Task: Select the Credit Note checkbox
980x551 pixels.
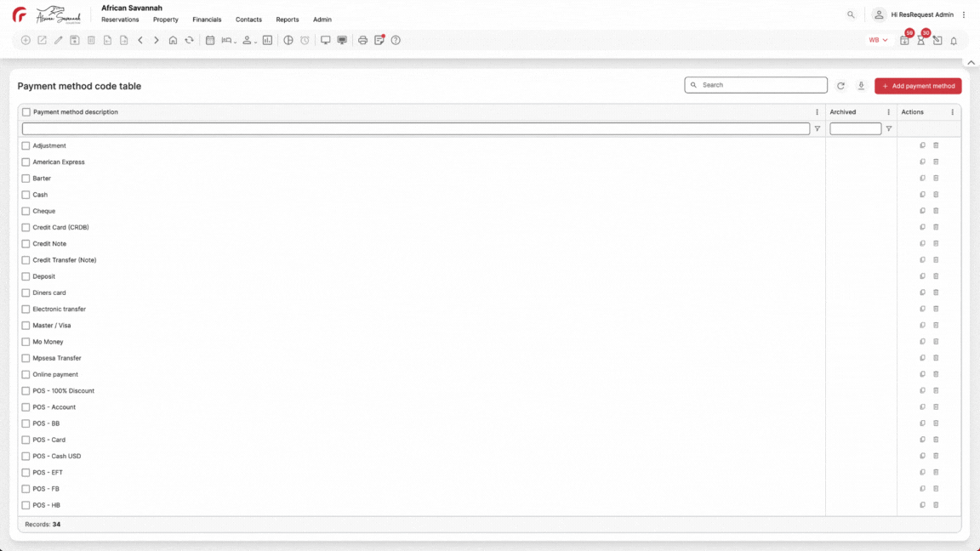Action: point(26,244)
